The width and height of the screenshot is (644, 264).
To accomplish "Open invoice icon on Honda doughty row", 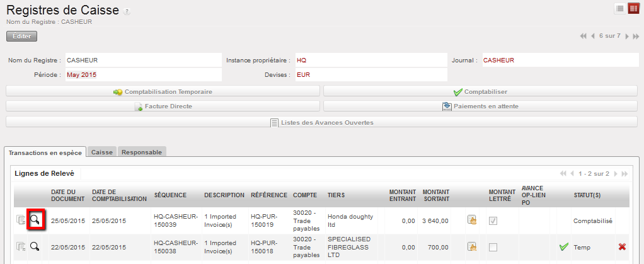I will 471,220.
